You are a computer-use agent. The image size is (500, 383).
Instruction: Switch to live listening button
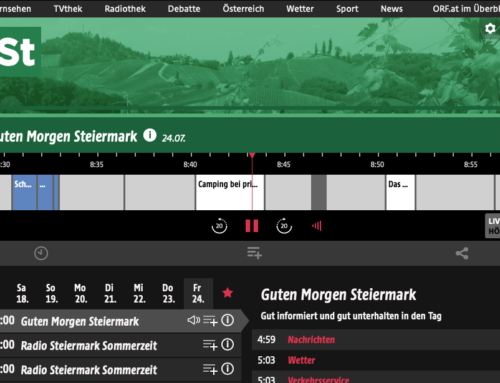[492, 226]
